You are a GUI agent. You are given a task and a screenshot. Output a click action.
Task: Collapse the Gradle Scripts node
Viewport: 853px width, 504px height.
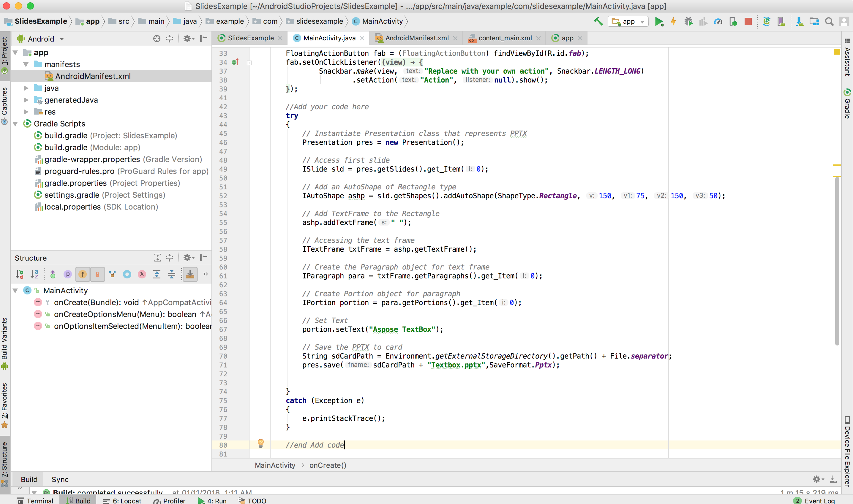click(15, 124)
